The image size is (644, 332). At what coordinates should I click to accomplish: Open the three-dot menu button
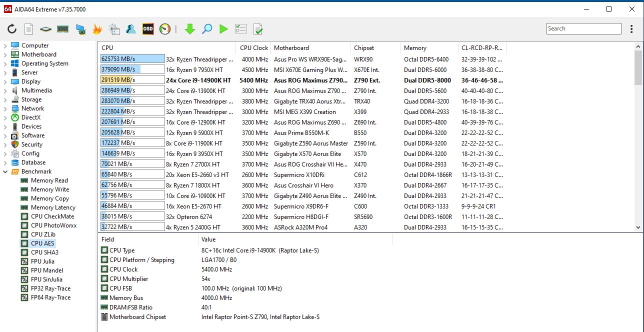631,29
